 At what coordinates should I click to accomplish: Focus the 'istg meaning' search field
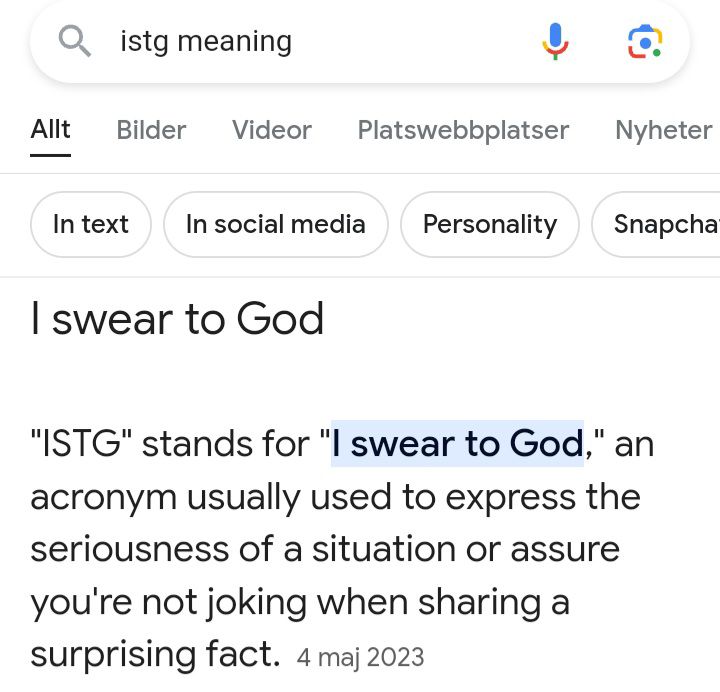click(x=300, y=41)
